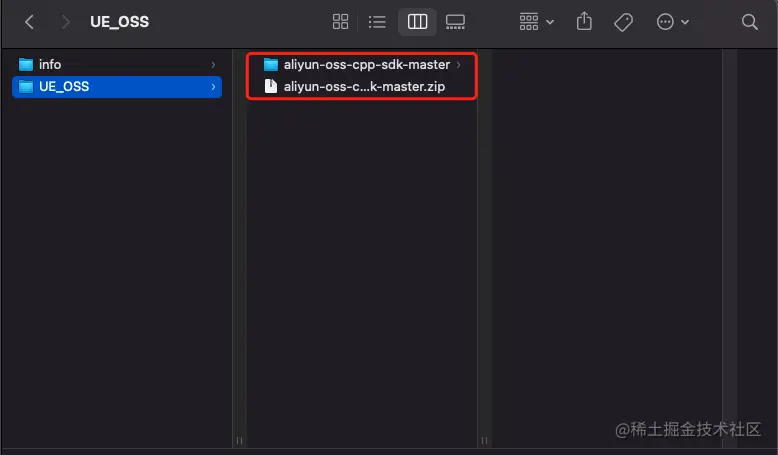
Task: Click the info folder icon
Action: pos(26,65)
